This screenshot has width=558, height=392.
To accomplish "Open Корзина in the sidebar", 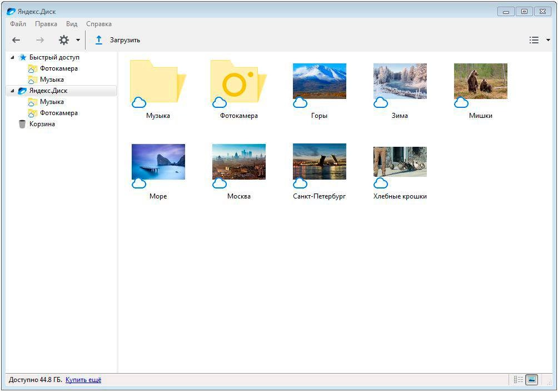I will coord(42,124).
